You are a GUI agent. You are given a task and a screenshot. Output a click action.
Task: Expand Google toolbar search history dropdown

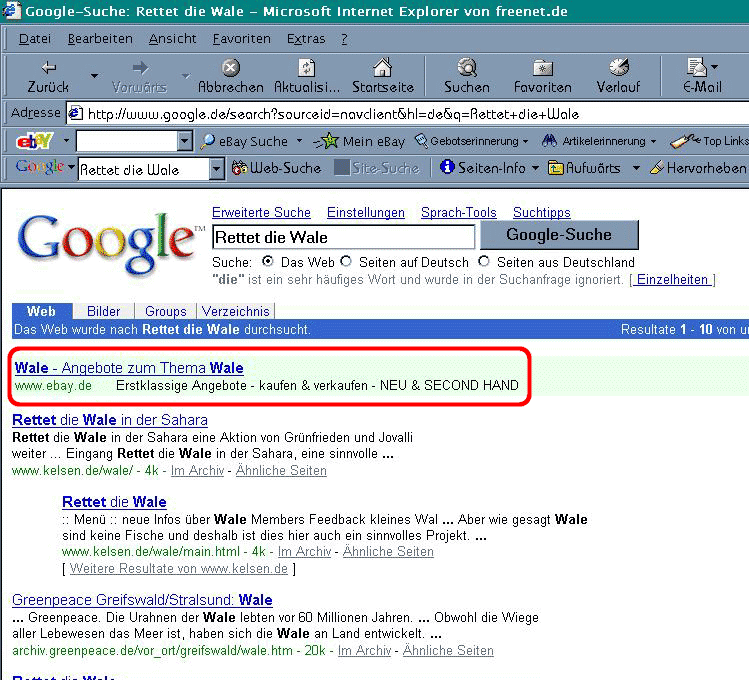pyautogui.click(x=217, y=169)
